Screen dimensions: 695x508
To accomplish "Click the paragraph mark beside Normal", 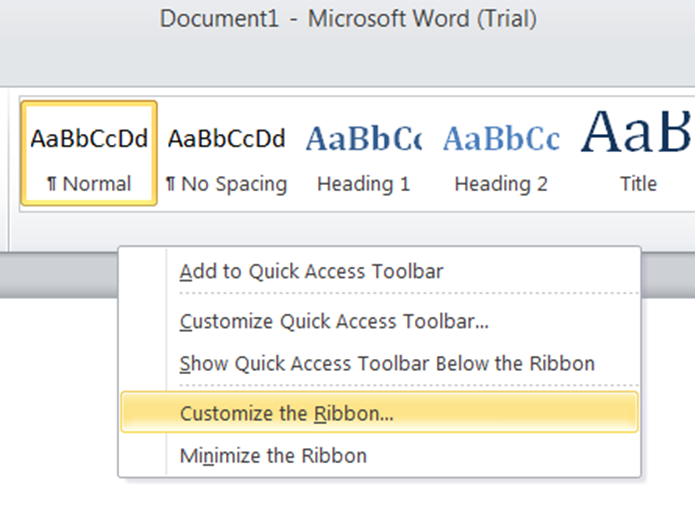I will pyautogui.click(x=52, y=184).
